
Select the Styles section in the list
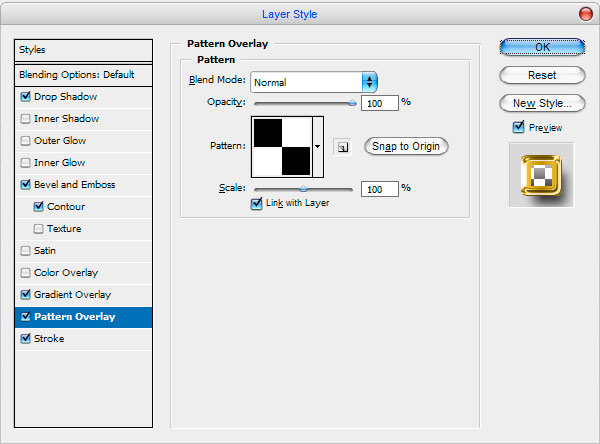pos(83,50)
